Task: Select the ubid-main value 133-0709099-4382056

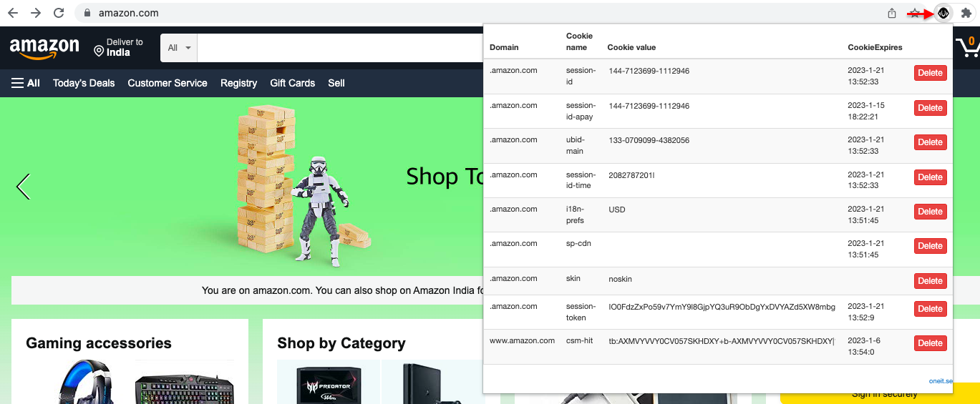Action: 649,140
